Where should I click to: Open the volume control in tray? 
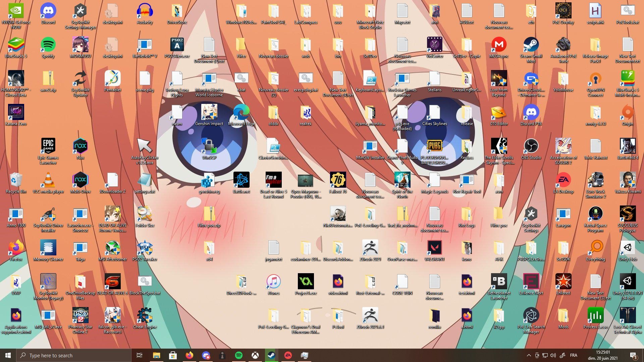pos(553,355)
